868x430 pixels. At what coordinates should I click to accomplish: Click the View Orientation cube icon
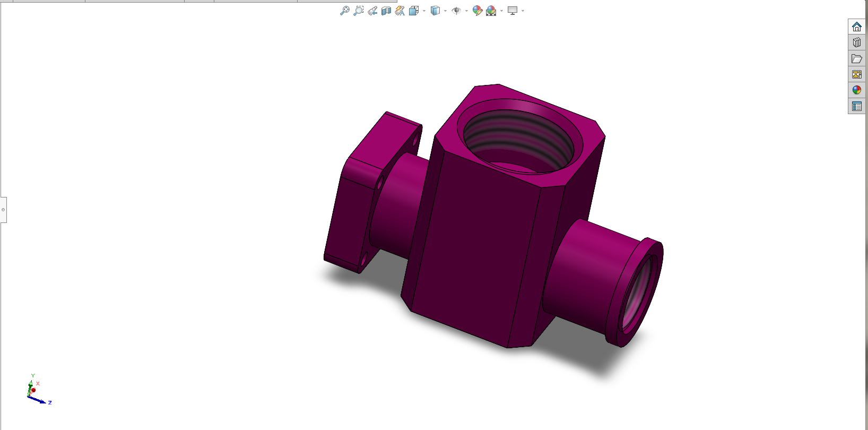tap(414, 11)
